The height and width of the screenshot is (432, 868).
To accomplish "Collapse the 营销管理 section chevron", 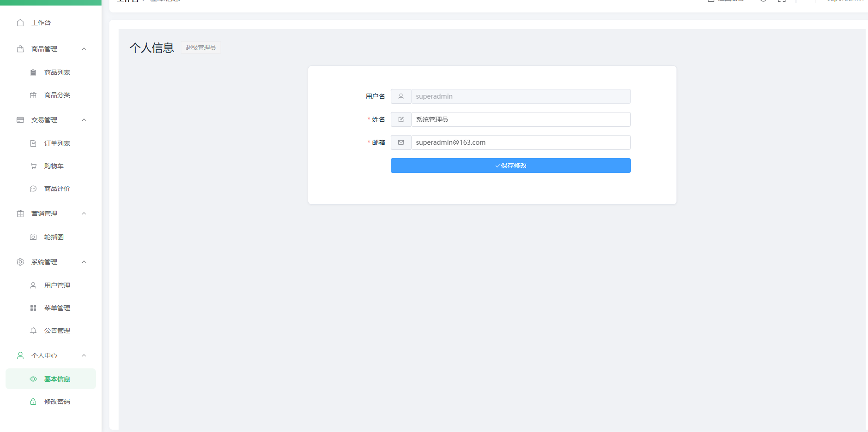I will pyautogui.click(x=84, y=213).
